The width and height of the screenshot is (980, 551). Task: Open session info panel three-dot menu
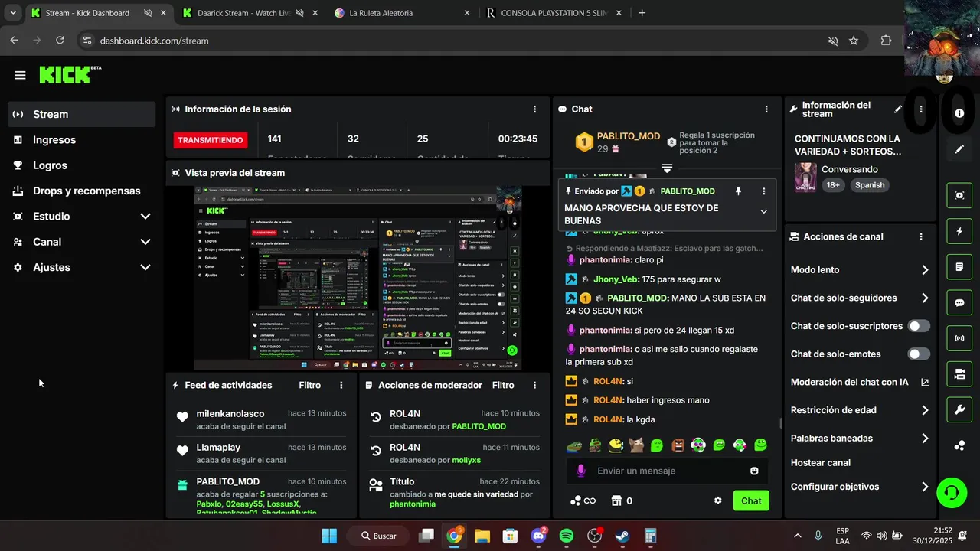click(534, 109)
